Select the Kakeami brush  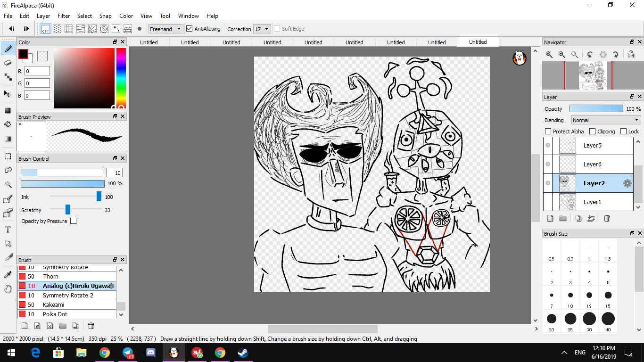click(55, 305)
